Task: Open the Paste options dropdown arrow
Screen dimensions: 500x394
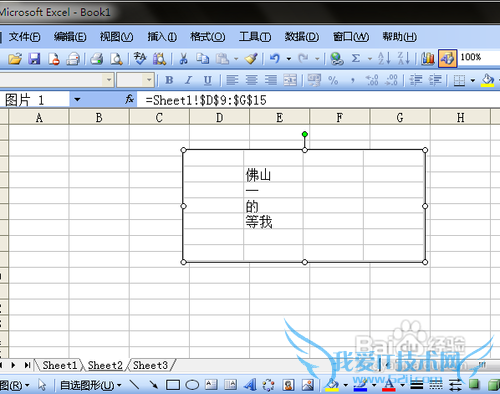Action: pos(236,59)
